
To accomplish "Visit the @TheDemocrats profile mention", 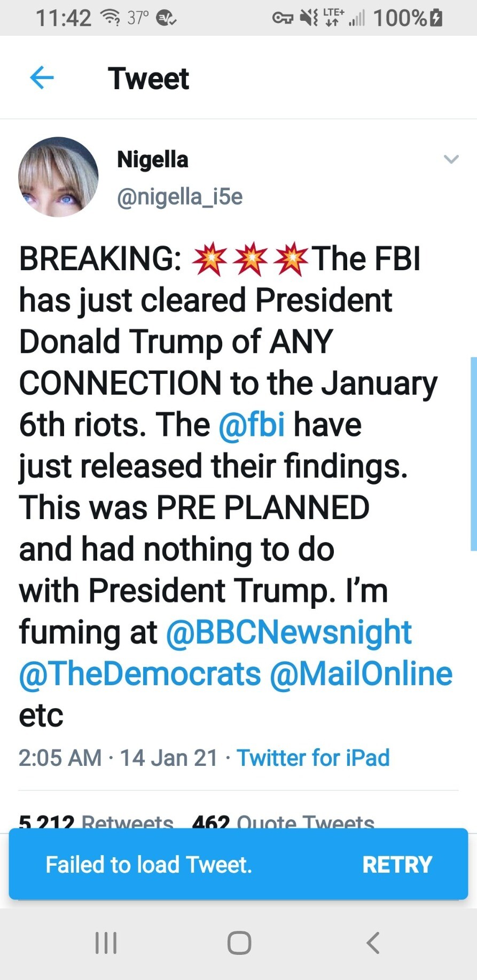I will (x=140, y=674).
